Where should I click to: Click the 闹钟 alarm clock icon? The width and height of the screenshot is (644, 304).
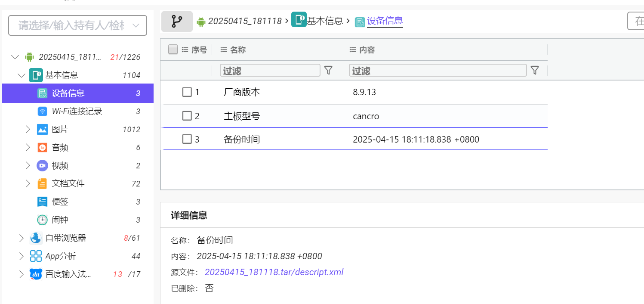42,220
